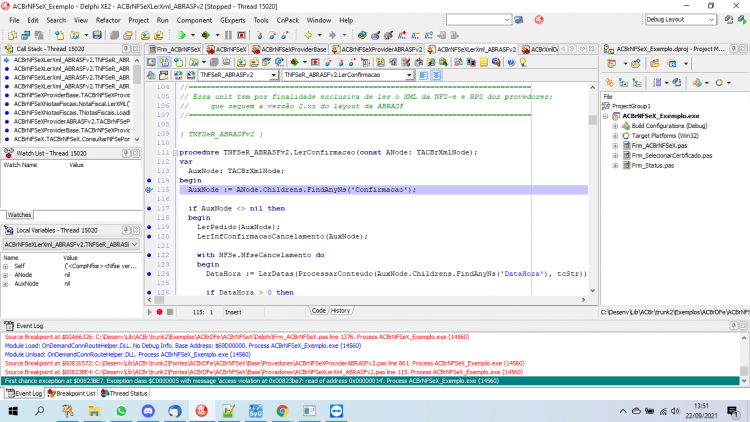This screenshot has height=422, width=750.
Task: Switch to the Thread Status tab
Action: [124, 393]
